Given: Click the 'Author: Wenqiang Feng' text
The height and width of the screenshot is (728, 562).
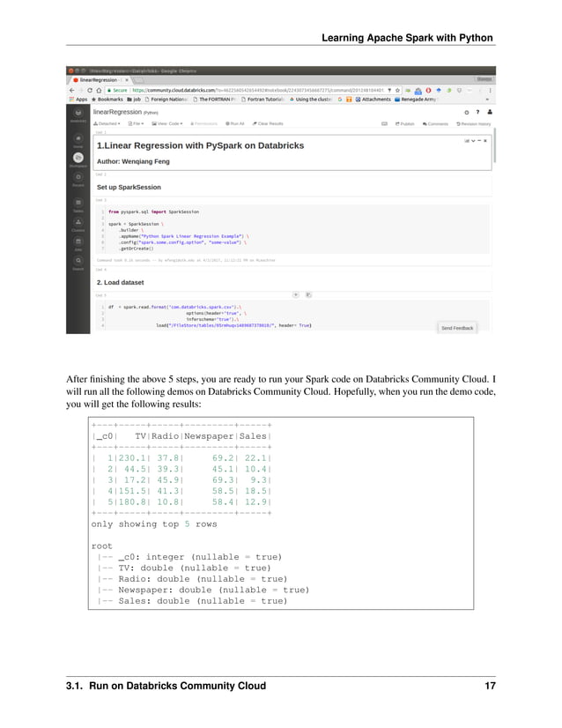Looking at the screenshot, I should point(133,161).
